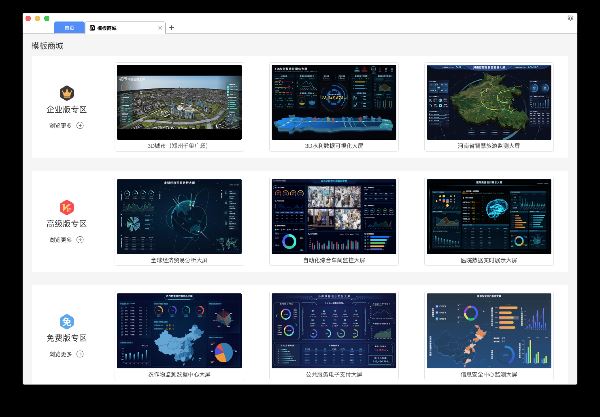Open the globe situation dashboard thumbnail

(179, 216)
